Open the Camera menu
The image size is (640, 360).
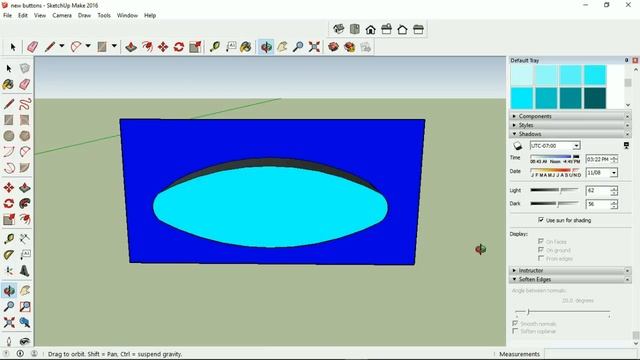(x=62, y=16)
